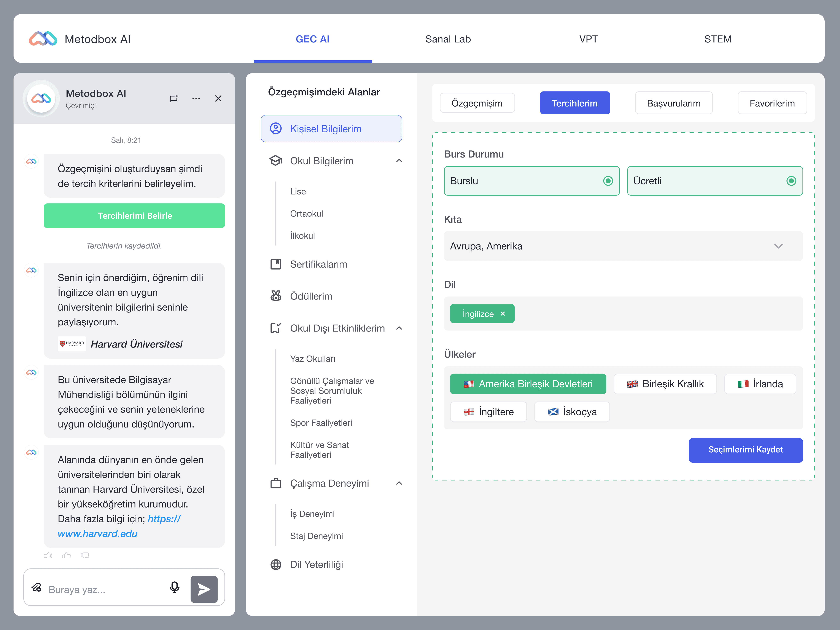Collapse the Çalışma Deneyimi section

pyautogui.click(x=399, y=483)
